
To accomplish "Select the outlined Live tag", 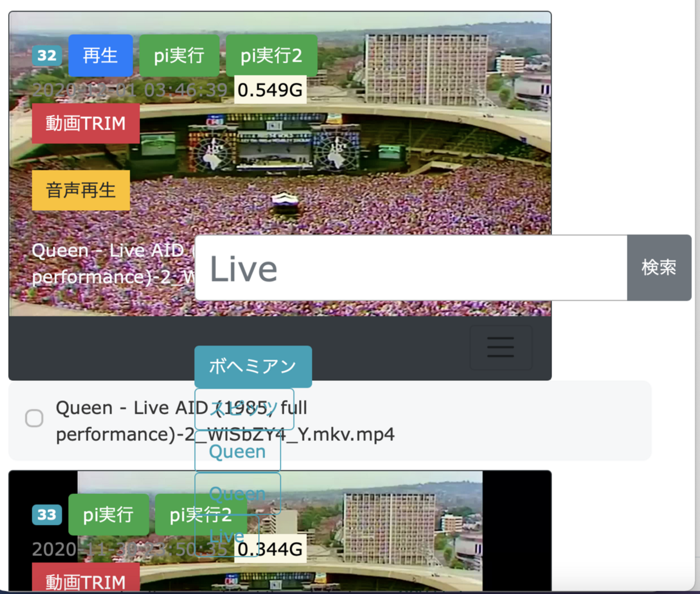I will click(x=227, y=536).
